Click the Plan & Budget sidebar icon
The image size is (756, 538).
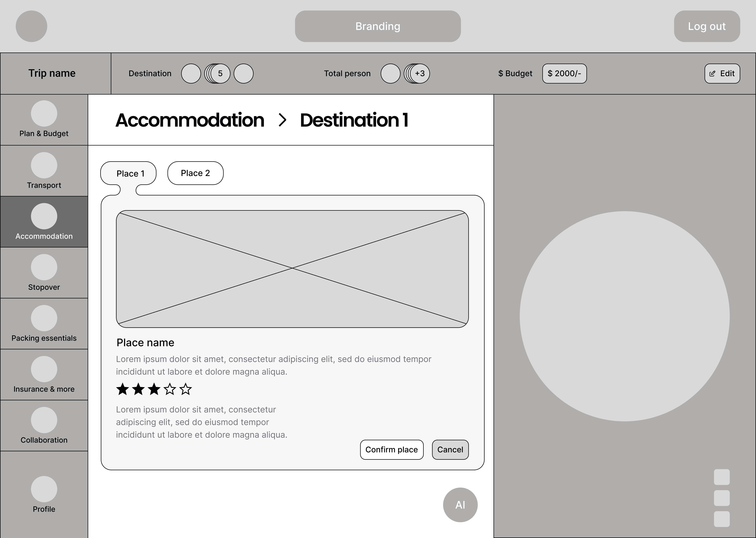click(x=44, y=114)
